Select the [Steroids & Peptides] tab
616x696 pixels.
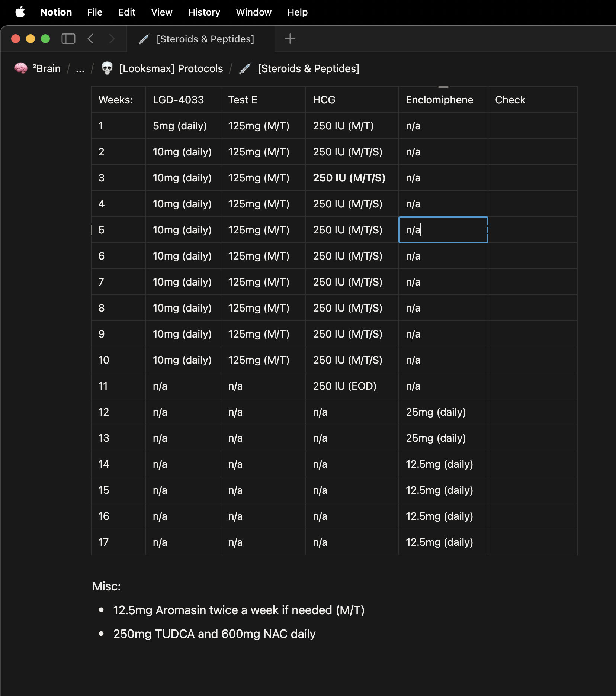(x=201, y=39)
